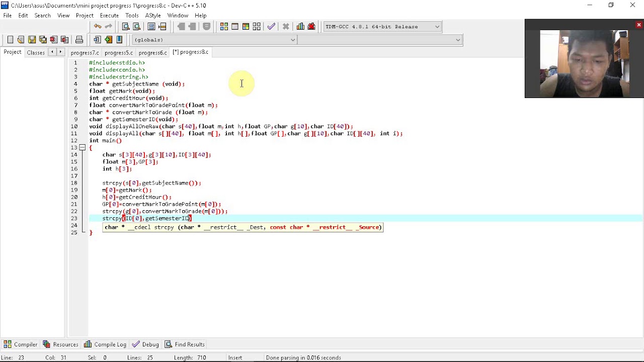Click the Run program icon
This screenshot has width=644, height=362.
pyautogui.click(x=235, y=27)
